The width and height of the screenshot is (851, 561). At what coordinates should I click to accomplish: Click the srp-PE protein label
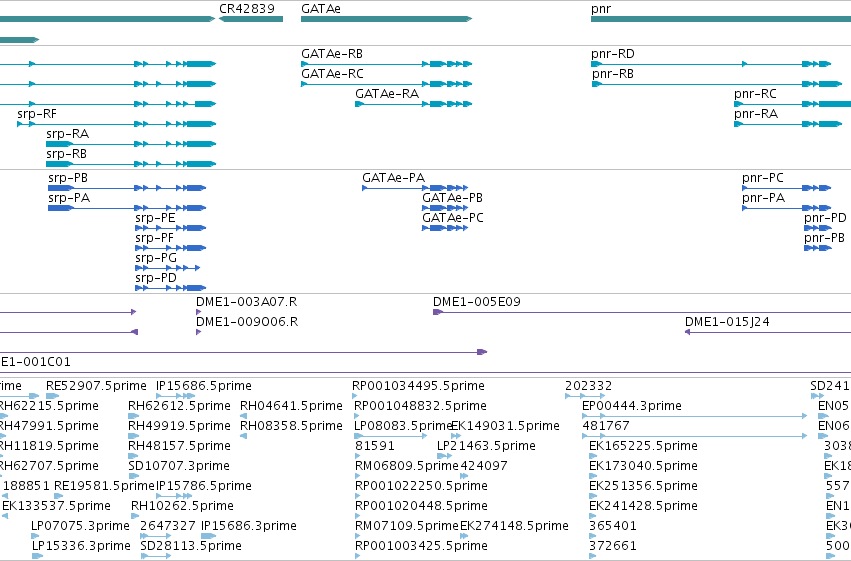(x=155, y=218)
